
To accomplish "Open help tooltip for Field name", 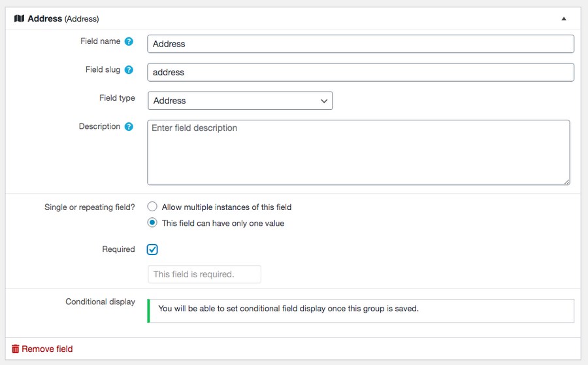I will click(x=129, y=41).
